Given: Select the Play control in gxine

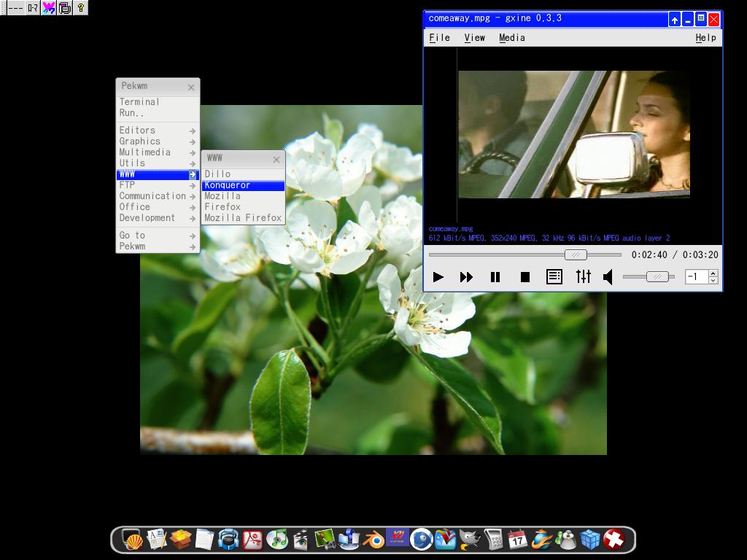Looking at the screenshot, I should (438, 276).
